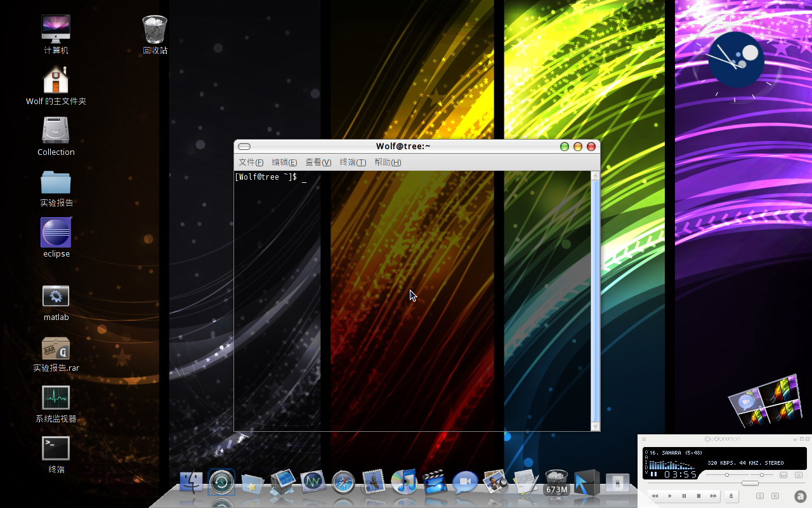Open the Collection drive icon
This screenshot has height=508, width=812.
coord(56,131)
